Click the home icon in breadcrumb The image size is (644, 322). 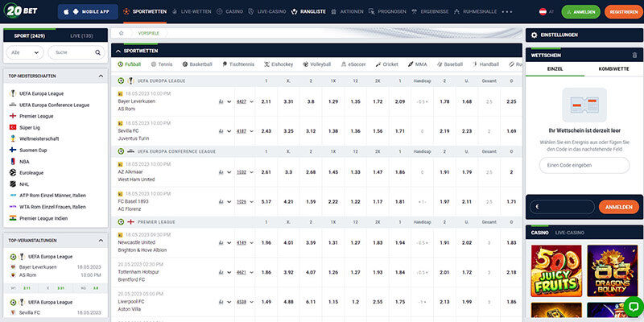coord(122,33)
